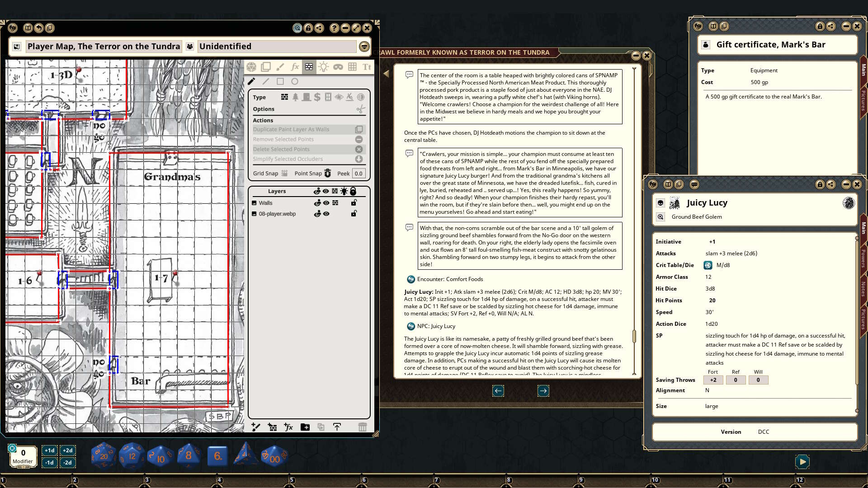
Task: Select the door wall type icon
Action: 307,97
